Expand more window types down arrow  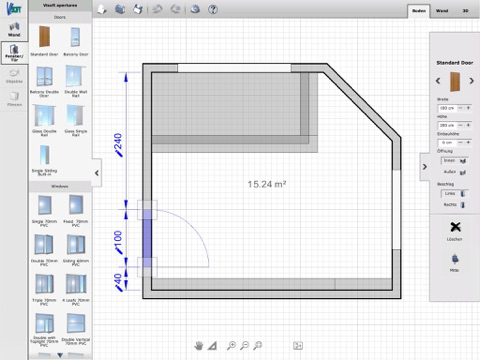tap(60, 355)
